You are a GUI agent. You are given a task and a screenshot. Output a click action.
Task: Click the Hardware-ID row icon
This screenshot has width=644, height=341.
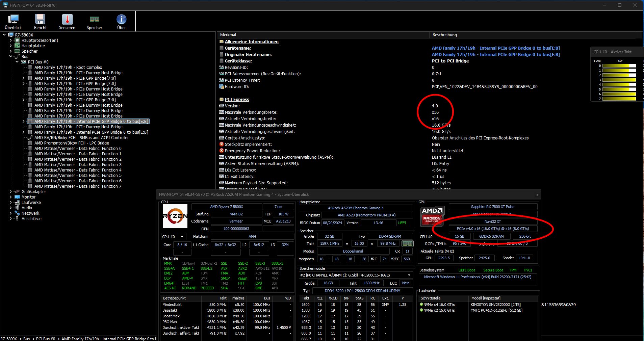coord(222,86)
